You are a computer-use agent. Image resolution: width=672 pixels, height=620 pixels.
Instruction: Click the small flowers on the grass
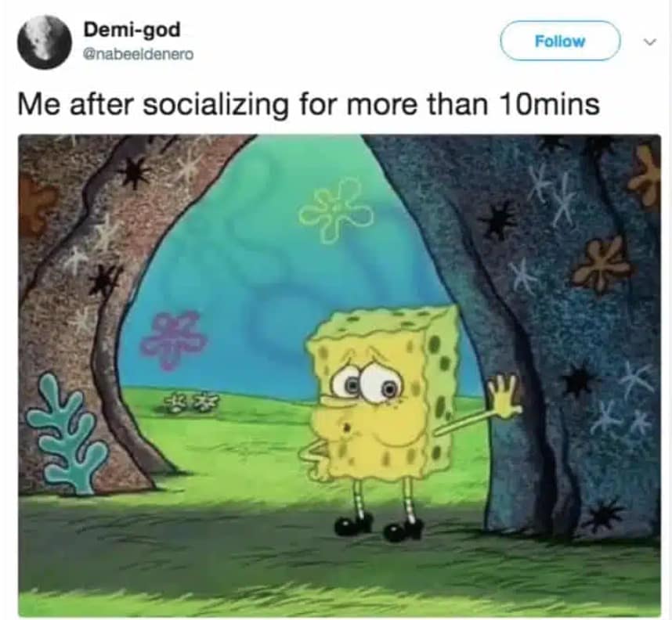192,402
